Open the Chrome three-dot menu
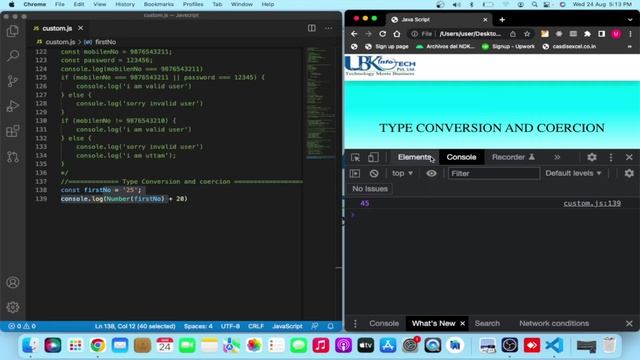 (630, 34)
